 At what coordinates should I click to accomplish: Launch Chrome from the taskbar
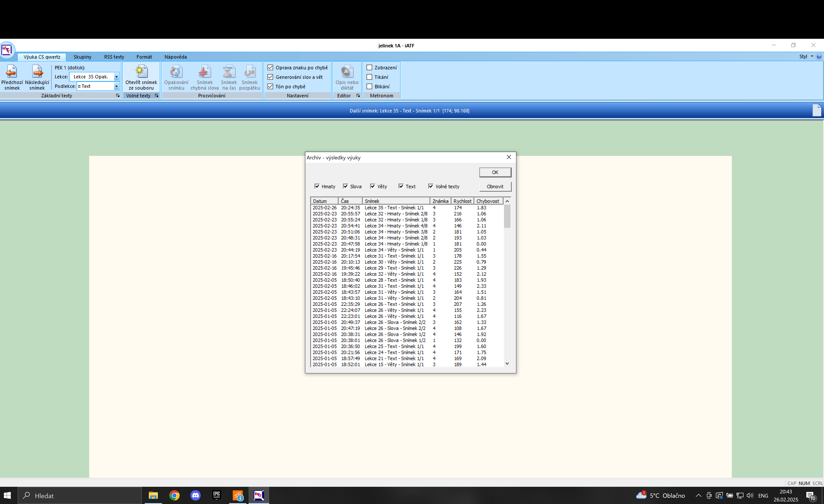[174, 495]
